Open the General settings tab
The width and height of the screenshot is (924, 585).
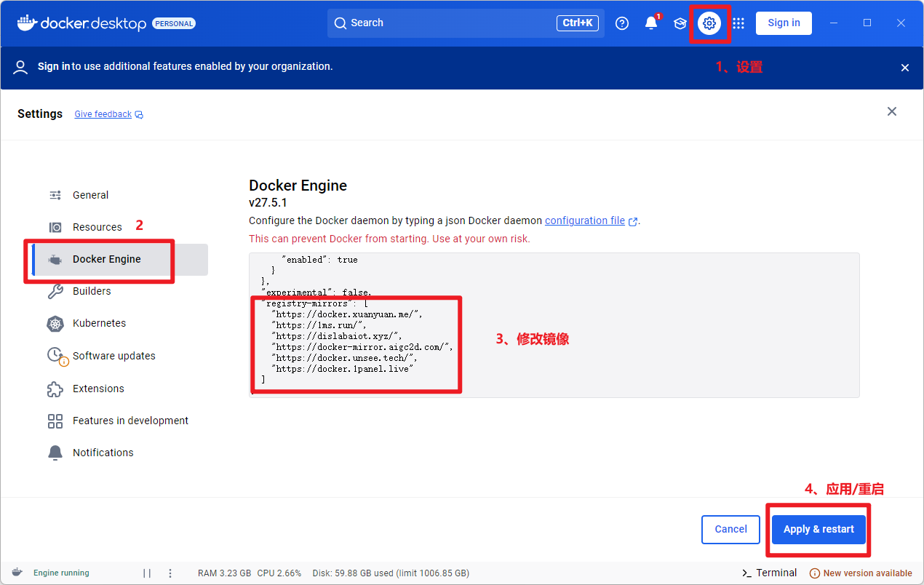click(120, 195)
